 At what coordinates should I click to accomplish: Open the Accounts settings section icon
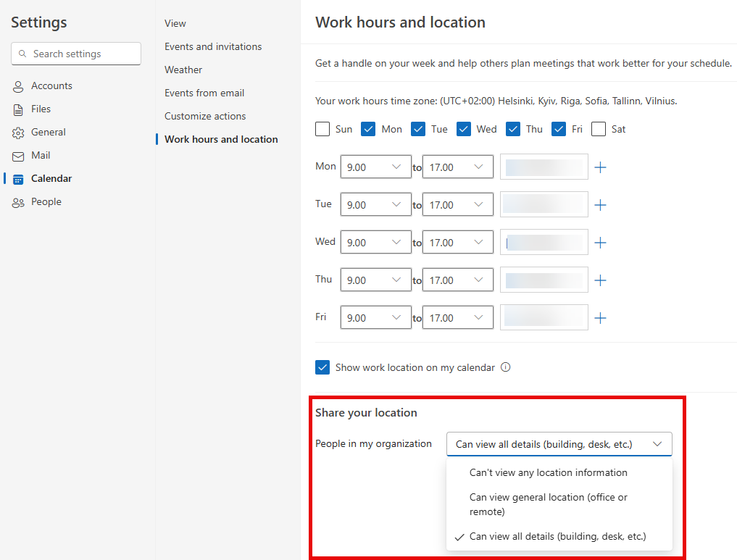click(17, 85)
